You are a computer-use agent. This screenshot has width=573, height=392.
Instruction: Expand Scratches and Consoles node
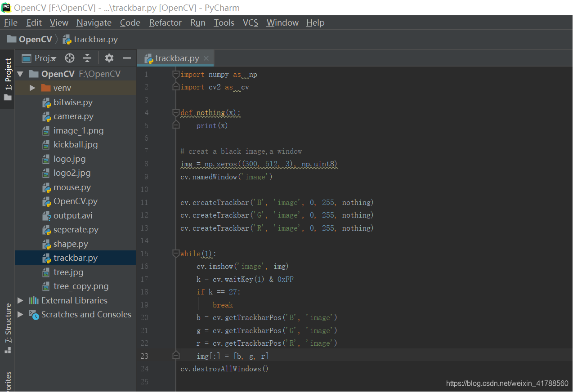click(20, 315)
